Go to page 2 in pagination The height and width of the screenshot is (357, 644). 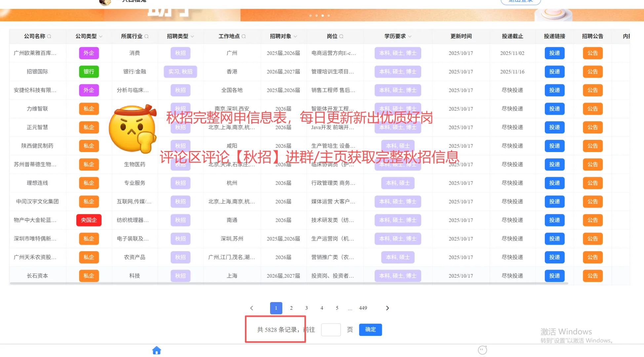pyautogui.click(x=291, y=308)
